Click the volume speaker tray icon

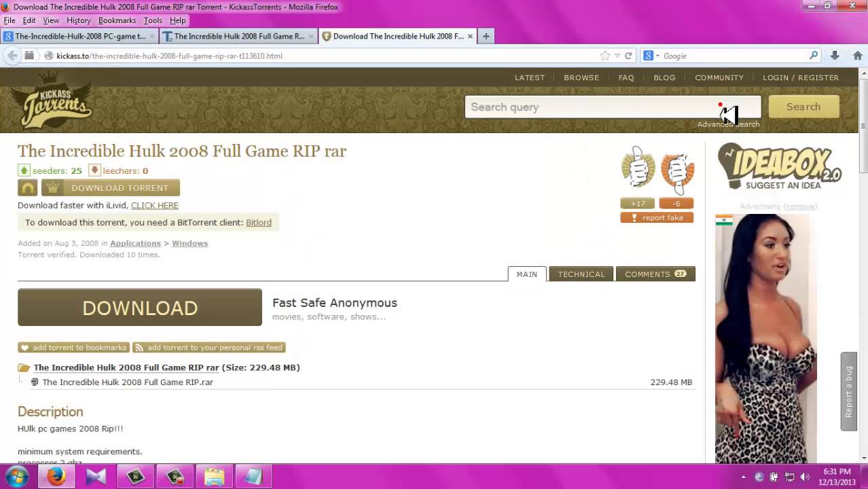(x=805, y=477)
